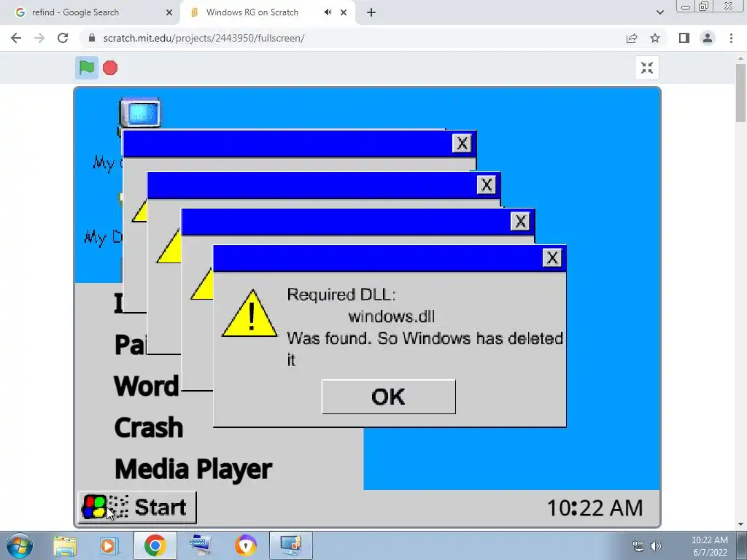This screenshot has height=560, width=747.
Task: Close the front error dialog with X
Action: (x=552, y=258)
